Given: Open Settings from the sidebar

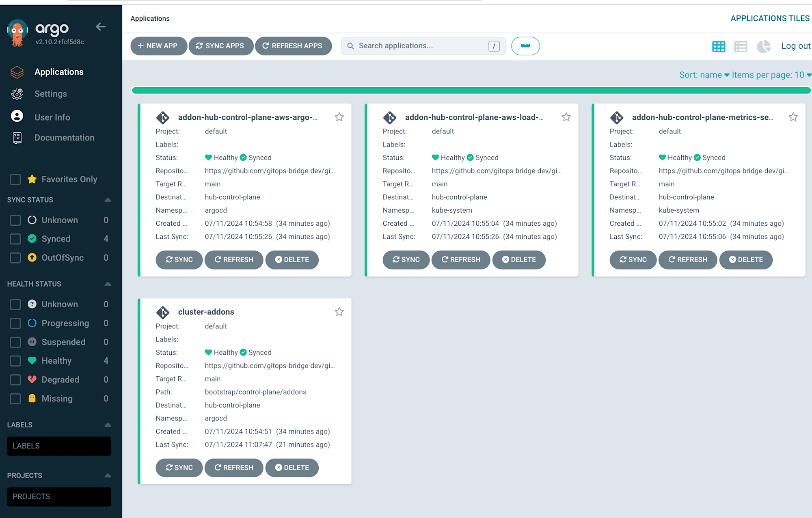Looking at the screenshot, I should tap(50, 93).
